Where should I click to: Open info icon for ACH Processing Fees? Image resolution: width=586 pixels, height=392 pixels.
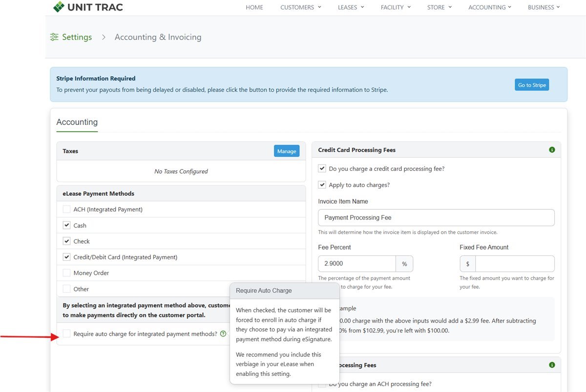tap(552, 365)
